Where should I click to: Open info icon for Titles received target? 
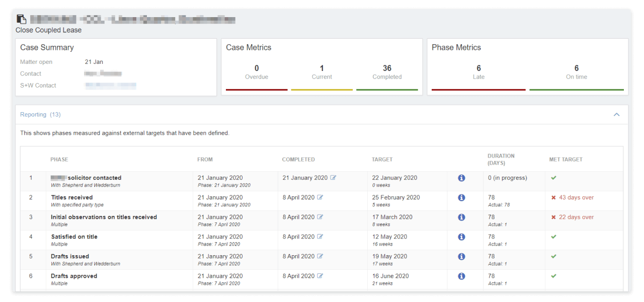[461, 198]
